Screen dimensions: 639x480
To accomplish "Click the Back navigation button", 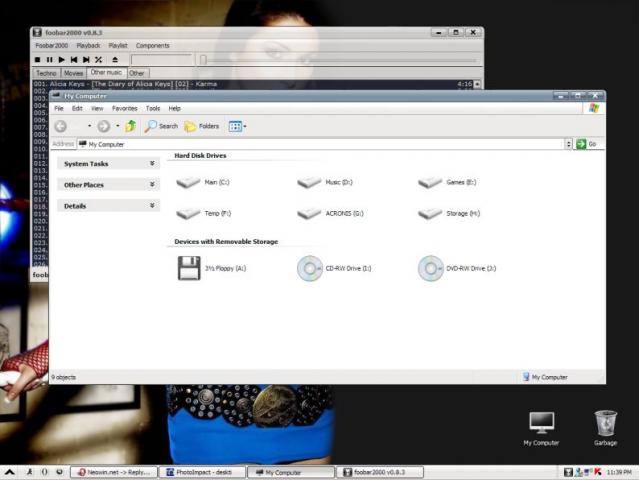I will click(60, 126).
